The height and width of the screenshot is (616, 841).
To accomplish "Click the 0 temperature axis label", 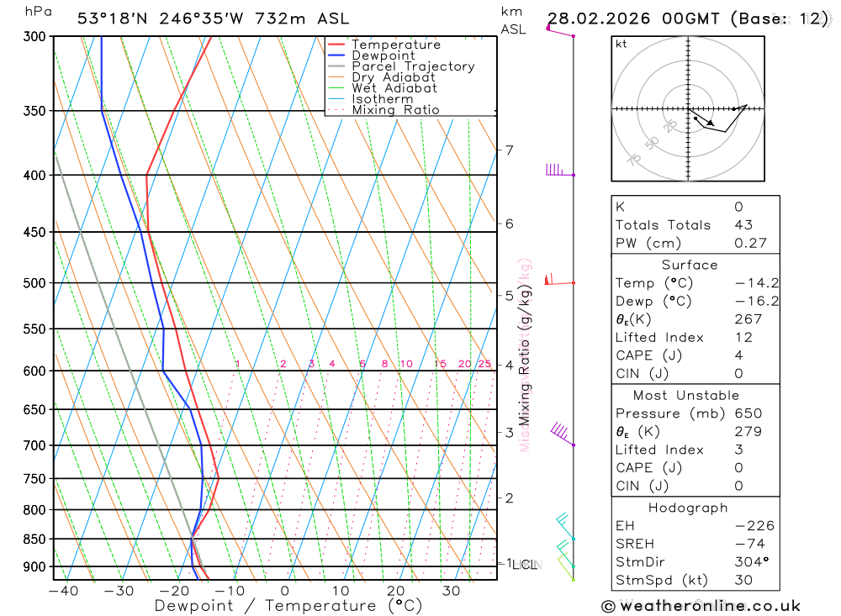I will point(285,592).
